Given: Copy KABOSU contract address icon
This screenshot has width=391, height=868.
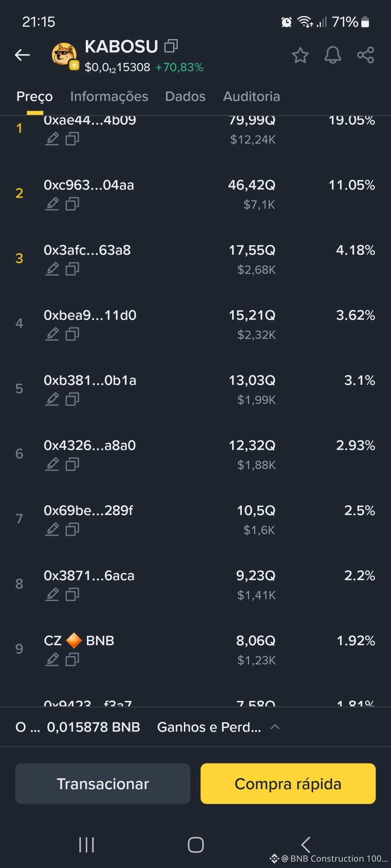Looking at the screenshot, I should (x=171, y=46).
